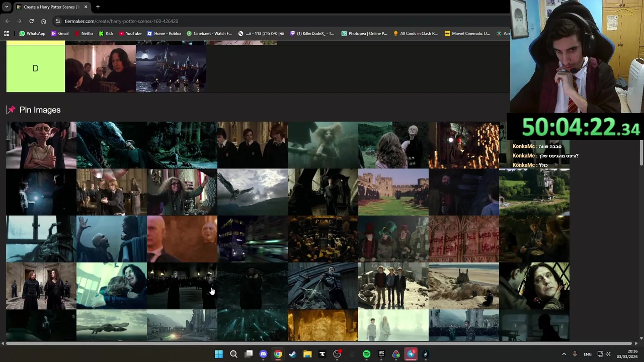Open the browser apps grid icon

(x=7, y=33)
